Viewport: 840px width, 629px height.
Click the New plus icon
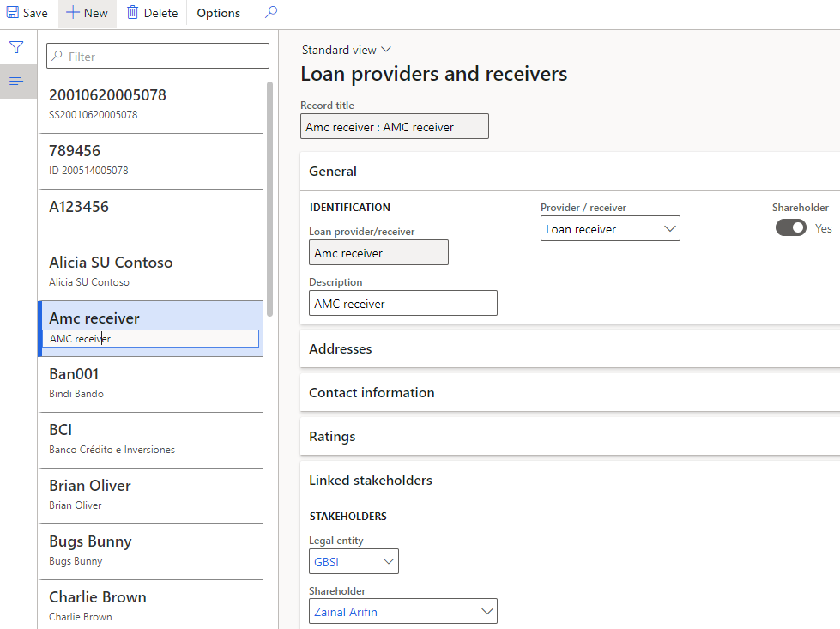pyautogui.click(x=72, y=12)
